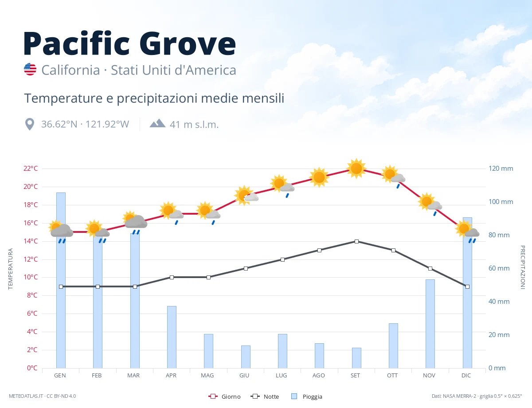Click the mountain elevation icon

pos(157,123)
